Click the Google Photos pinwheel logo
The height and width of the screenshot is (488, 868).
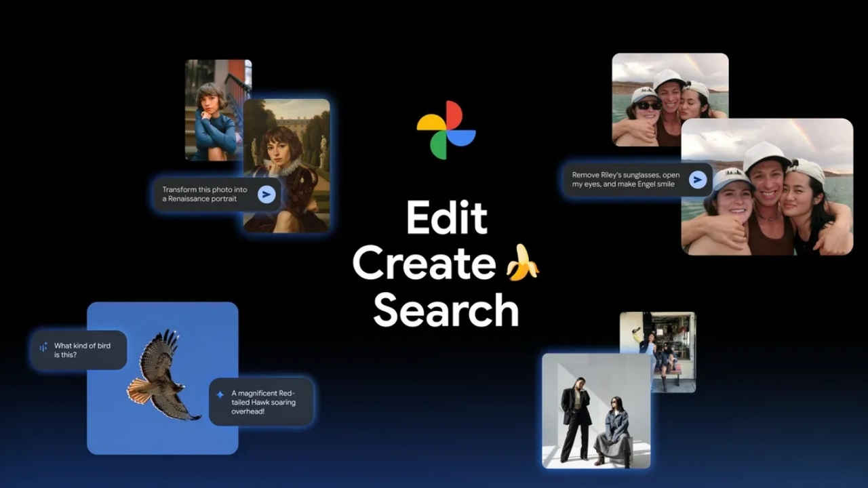point(446,130)
